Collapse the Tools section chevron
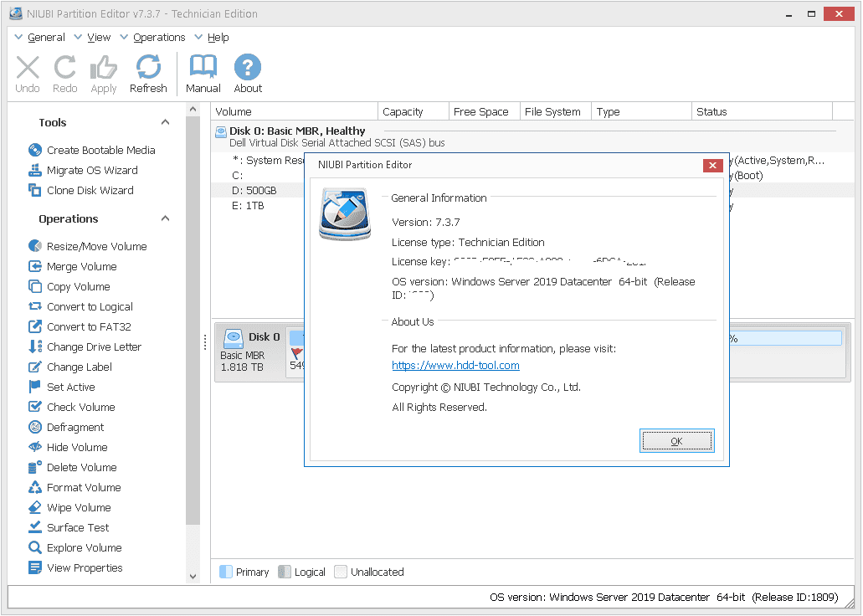The width and height of the screenshot is (863, 616). (165, 121)
